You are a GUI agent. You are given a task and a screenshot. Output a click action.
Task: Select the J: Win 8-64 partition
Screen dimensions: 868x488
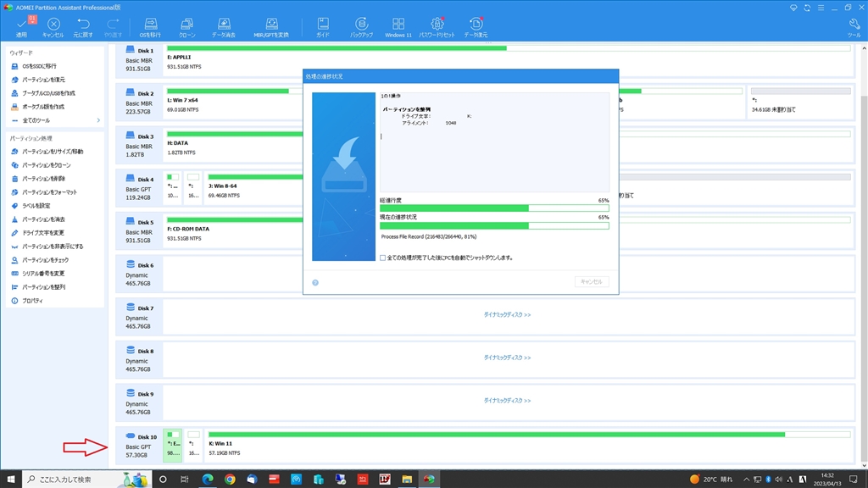pyautogui.click(x=253, y=188)
